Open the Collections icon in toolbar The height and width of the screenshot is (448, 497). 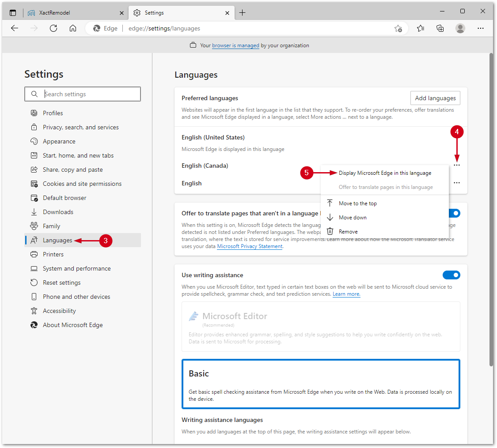(x=440, y=28)
